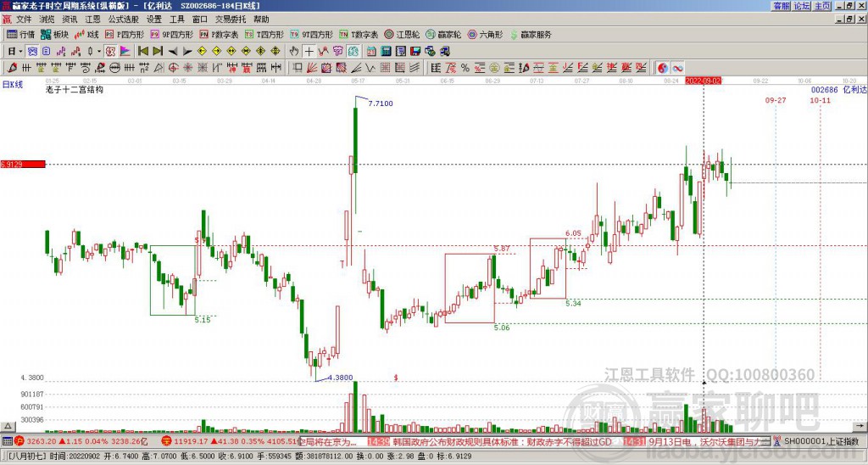Click the 主页 homepage link
The width and height of the screenshot is (868, 465).
click(x=822, y=6)
